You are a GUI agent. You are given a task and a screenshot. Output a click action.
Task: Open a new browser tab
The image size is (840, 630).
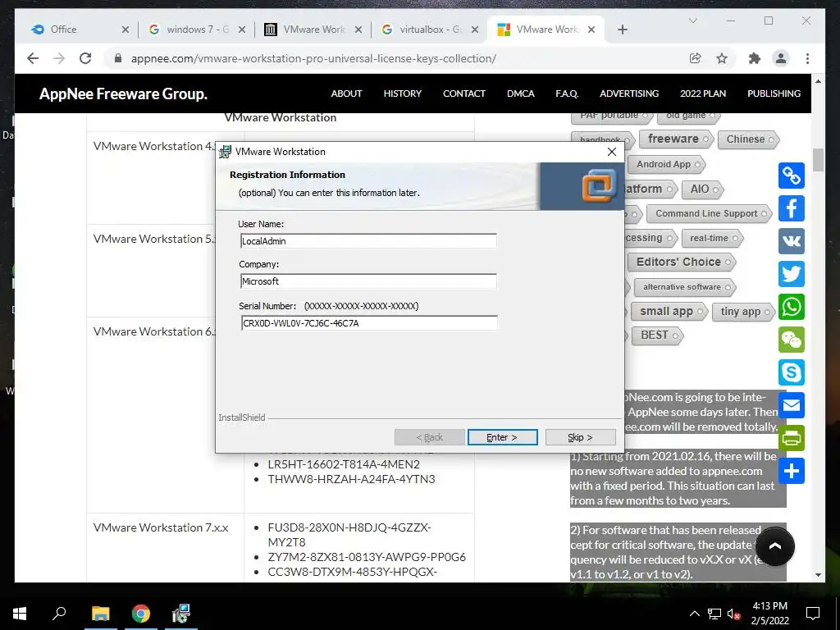point(622,30)
